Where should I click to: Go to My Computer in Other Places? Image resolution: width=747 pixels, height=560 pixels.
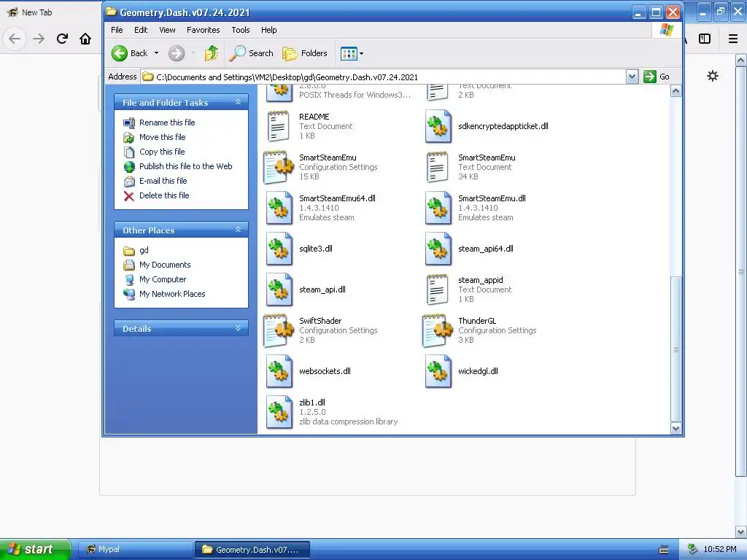pos(163,279)
